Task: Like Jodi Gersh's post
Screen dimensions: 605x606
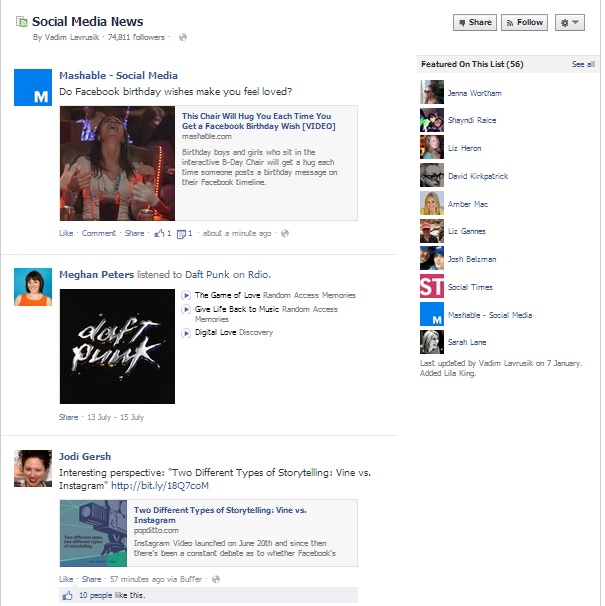Action: (66, 579)
